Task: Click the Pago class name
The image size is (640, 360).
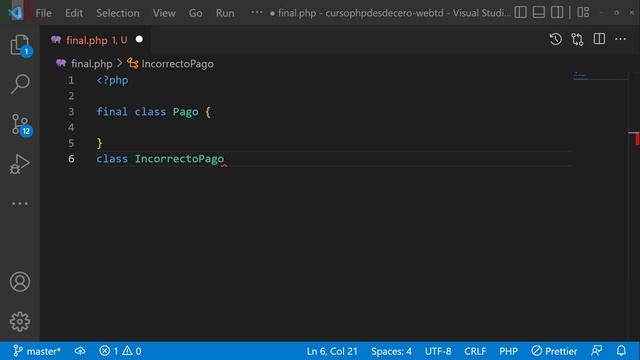Action: pyautogui.click(x=185, y=112)
